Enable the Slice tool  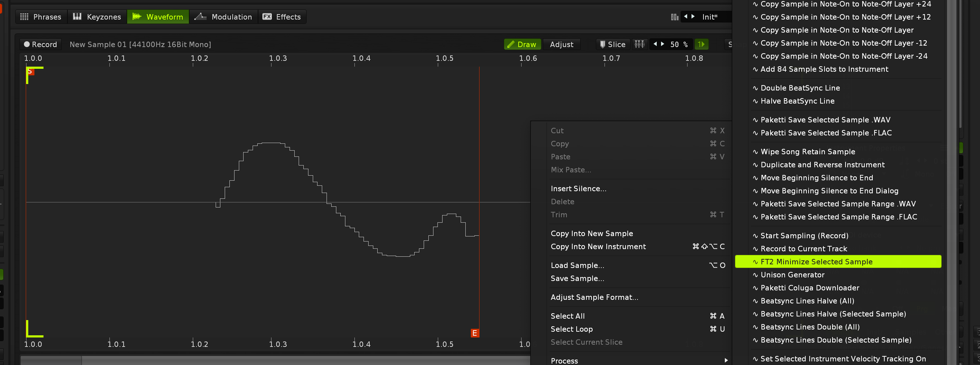point(612,45)
